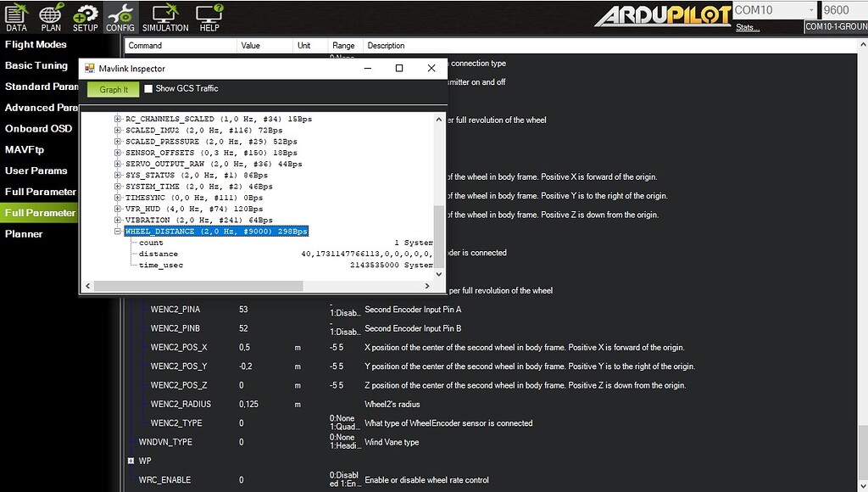Expand the WP parameter group
868x492 pixels.
pos(131,461)
